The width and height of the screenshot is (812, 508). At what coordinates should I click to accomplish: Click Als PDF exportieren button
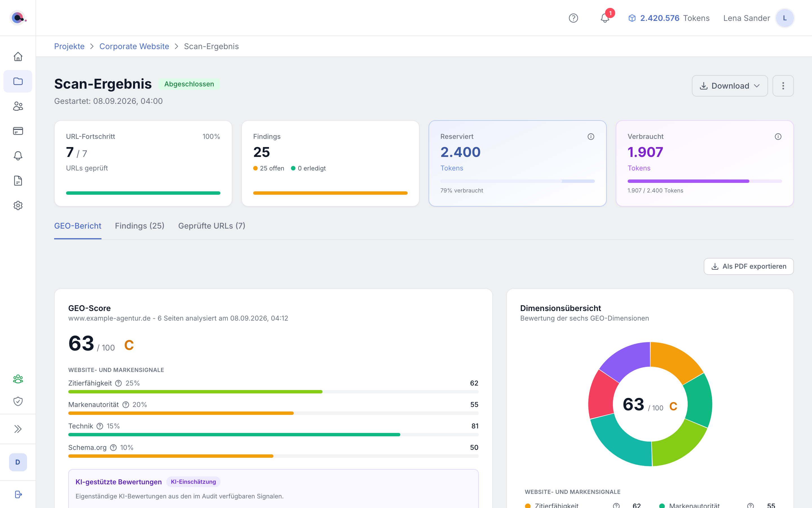749,266
